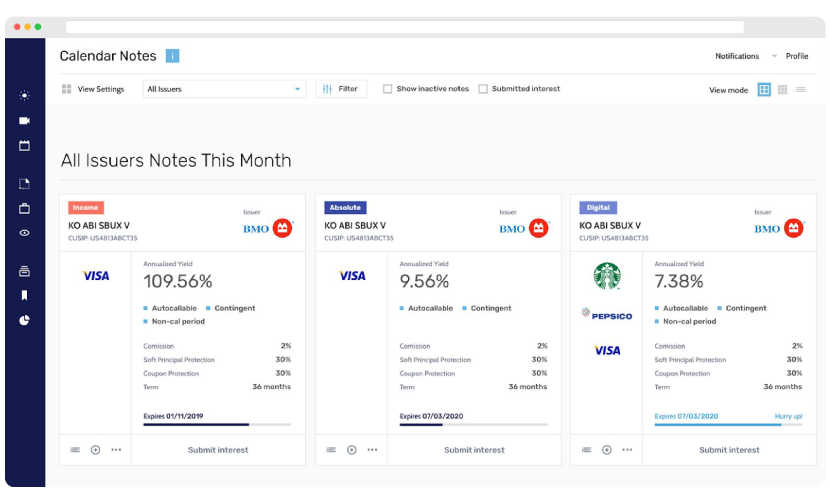This screenshot has height=494, width=830.
Task: Click the BMO issuer logo on Income card
Action: click(x=268, y=228)
